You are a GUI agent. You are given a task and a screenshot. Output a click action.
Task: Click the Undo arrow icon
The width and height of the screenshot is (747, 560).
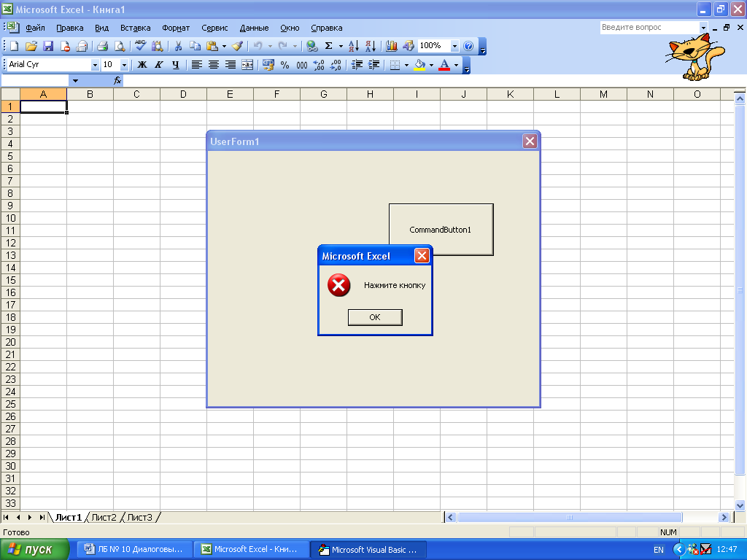[x=258, y=46]
